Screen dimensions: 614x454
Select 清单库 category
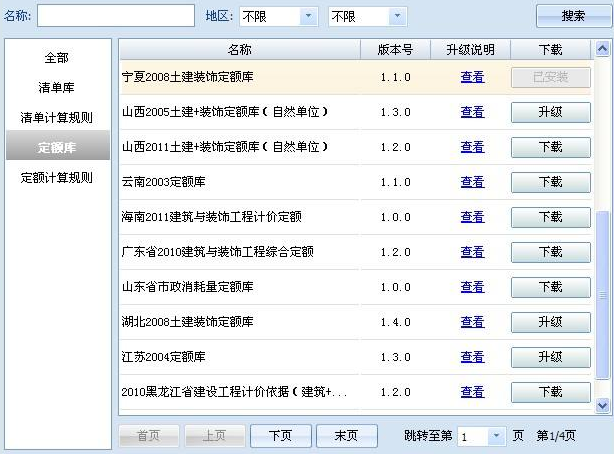pyautogui.click(x=57, y=87)
